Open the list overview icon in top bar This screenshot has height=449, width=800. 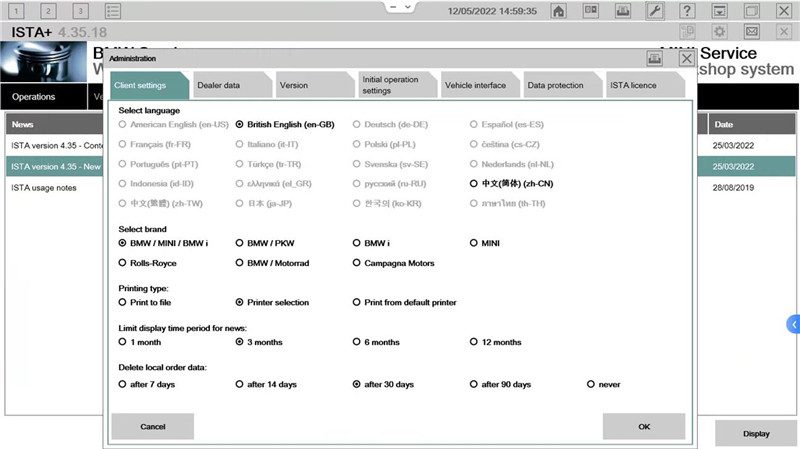coord(113,10)
